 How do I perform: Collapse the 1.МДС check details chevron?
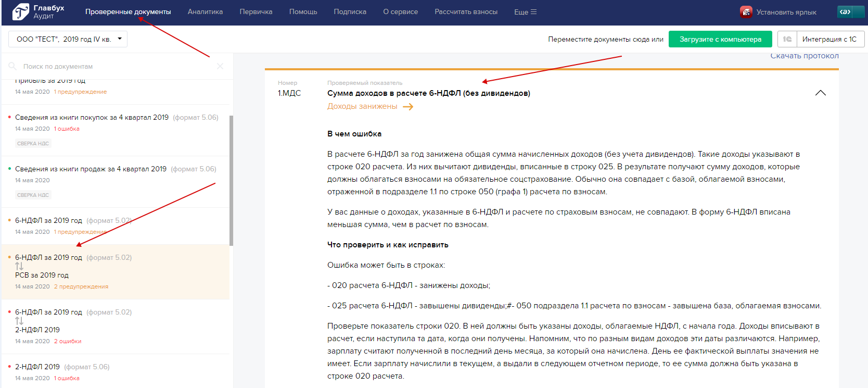(821, 93)
